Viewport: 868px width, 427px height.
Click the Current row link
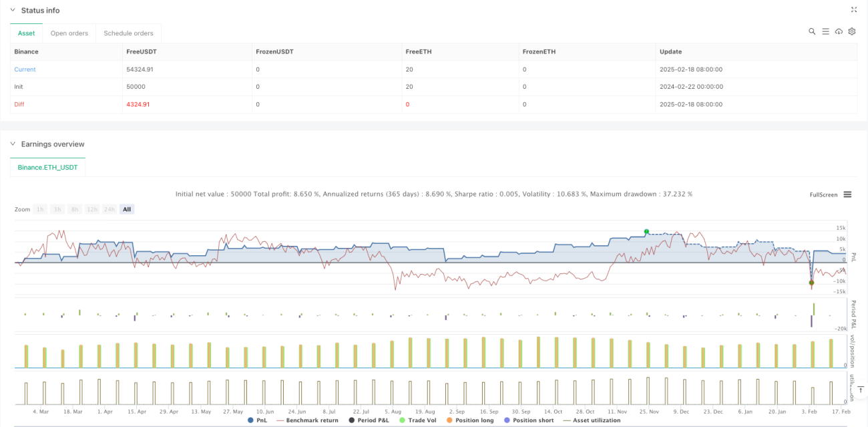point(25,69)
